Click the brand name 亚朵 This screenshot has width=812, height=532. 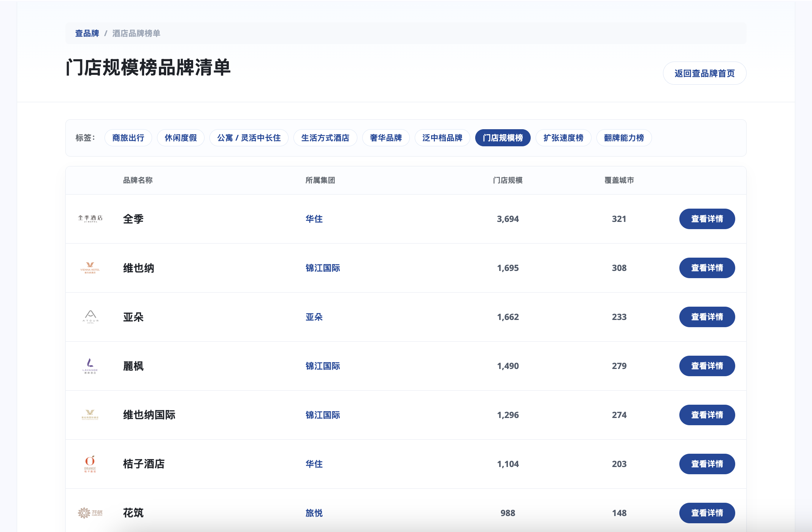pyautogui.click(x=133, y=317)
